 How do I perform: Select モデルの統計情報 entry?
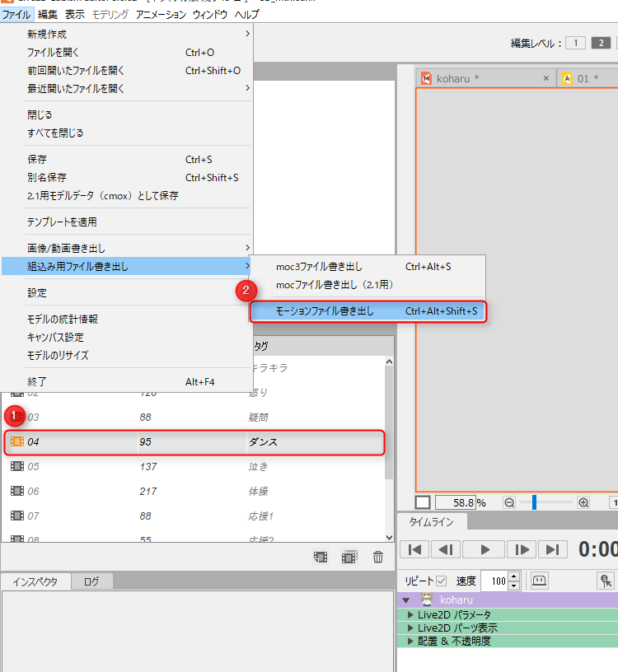127,320
